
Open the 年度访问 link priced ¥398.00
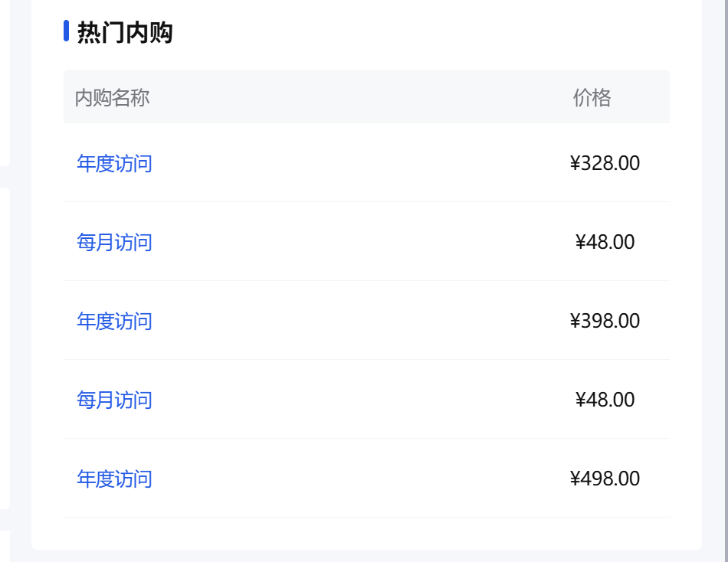click(x=114, y=321)
